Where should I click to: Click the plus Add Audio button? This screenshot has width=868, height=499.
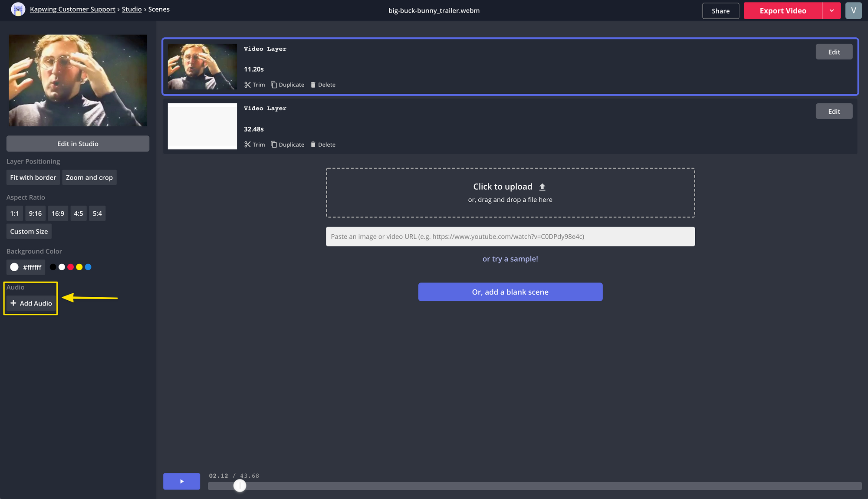point(31,303)
